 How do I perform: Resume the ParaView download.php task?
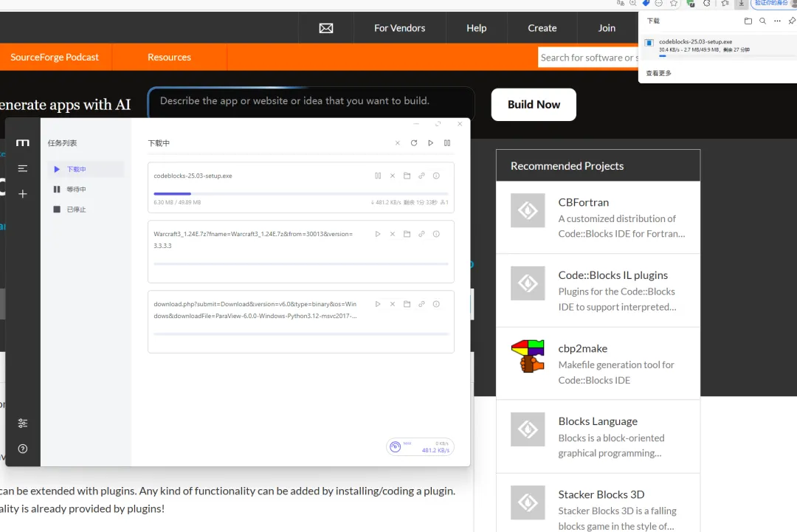click(378, 304)
